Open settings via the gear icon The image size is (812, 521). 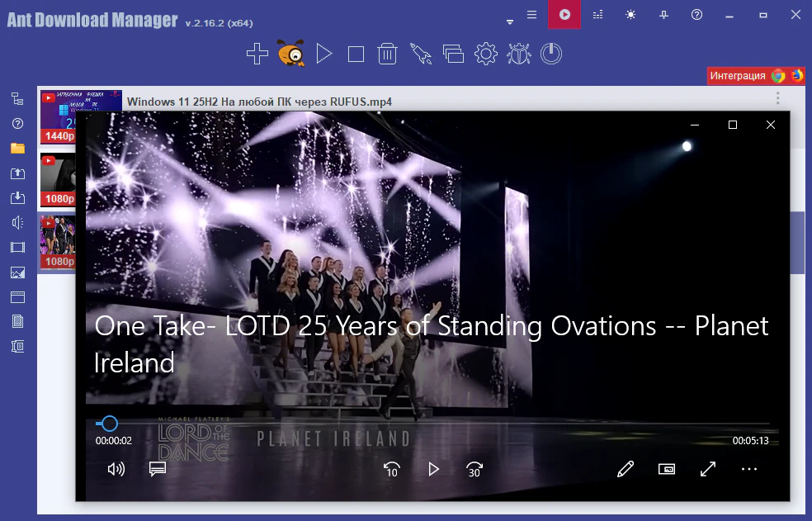tap(486, 54)
